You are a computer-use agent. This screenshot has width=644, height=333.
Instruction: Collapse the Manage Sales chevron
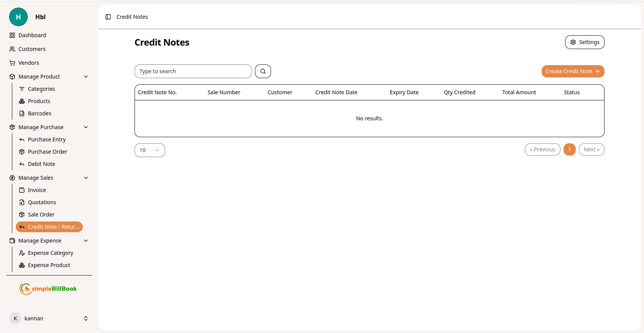click(x=86, y=178)
